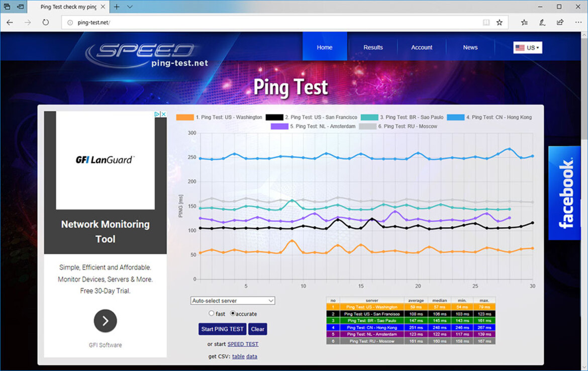Click the Share page icon
The width and height of the screenshot is (588, 371).
[x=560, y=23]
